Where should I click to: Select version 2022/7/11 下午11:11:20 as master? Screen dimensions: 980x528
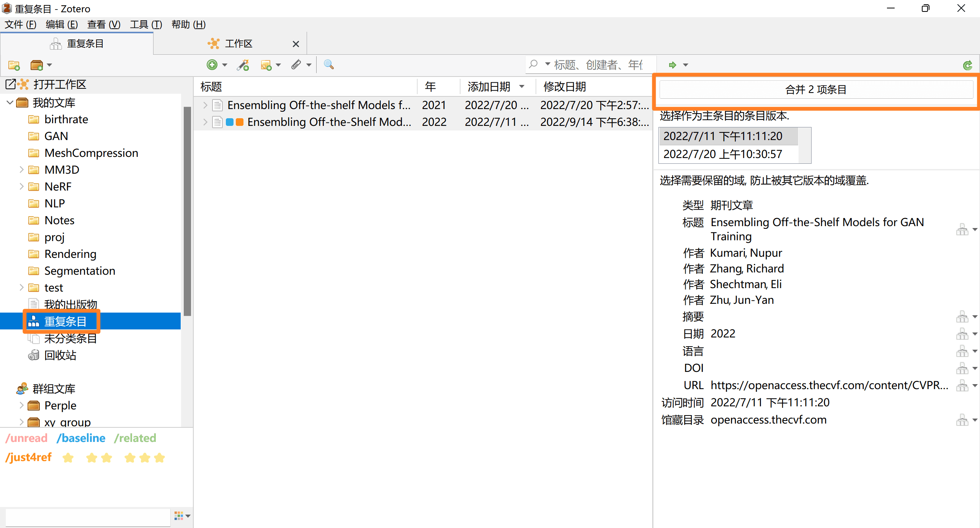[723, 136]
